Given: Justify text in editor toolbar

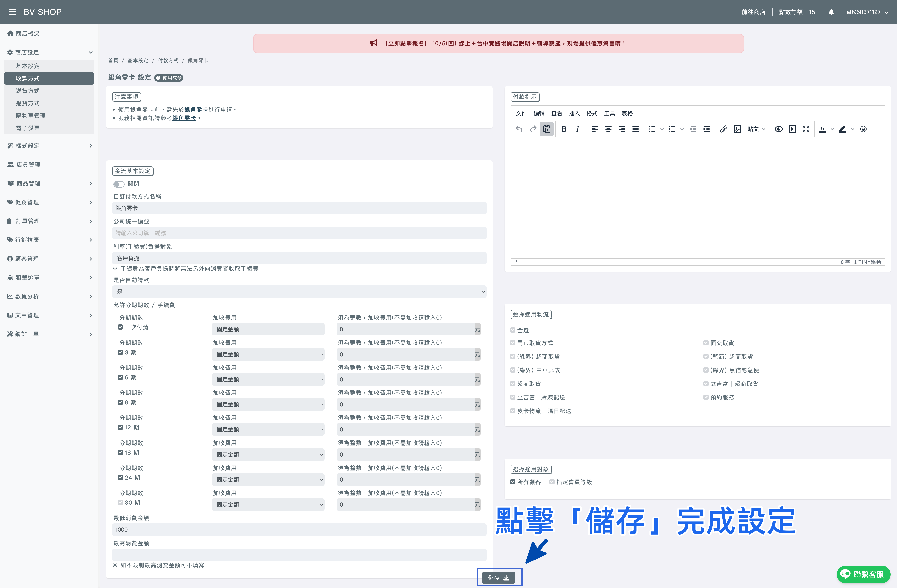Looking at the screenshot, I should click(635, 129).
